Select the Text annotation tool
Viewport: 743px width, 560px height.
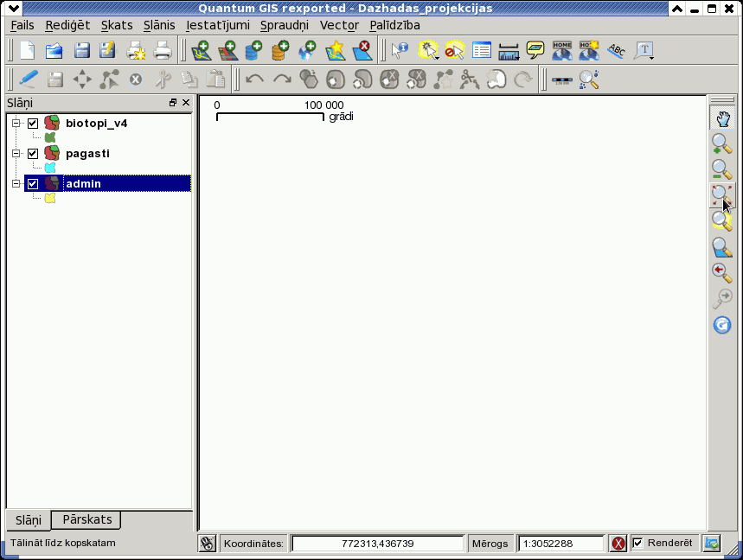click(x=644, y=50)
